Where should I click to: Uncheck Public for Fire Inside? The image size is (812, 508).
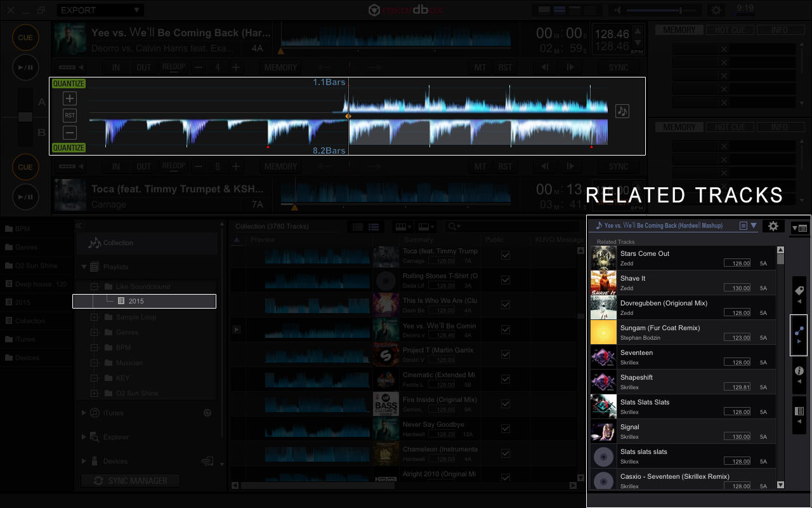(506, 403)
